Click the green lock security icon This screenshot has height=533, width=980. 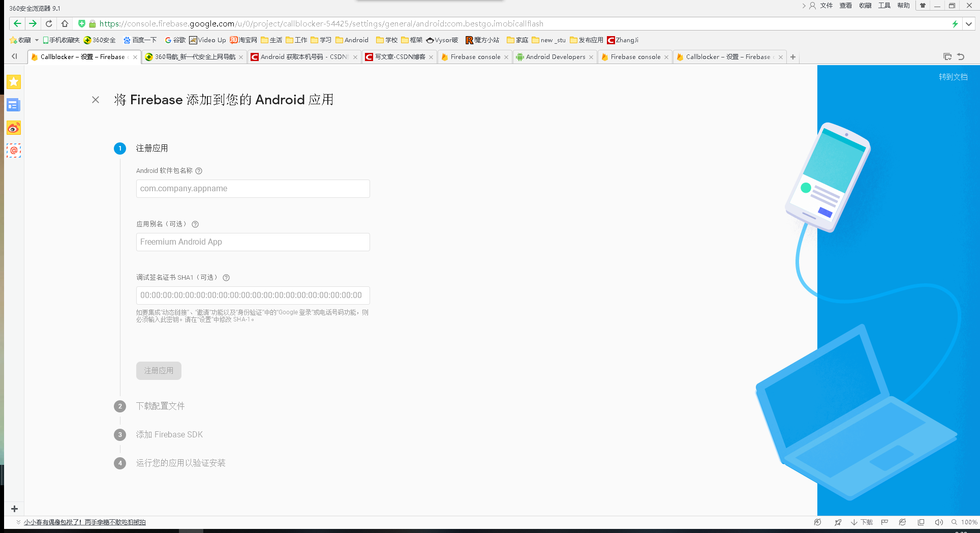click(93, 24)
